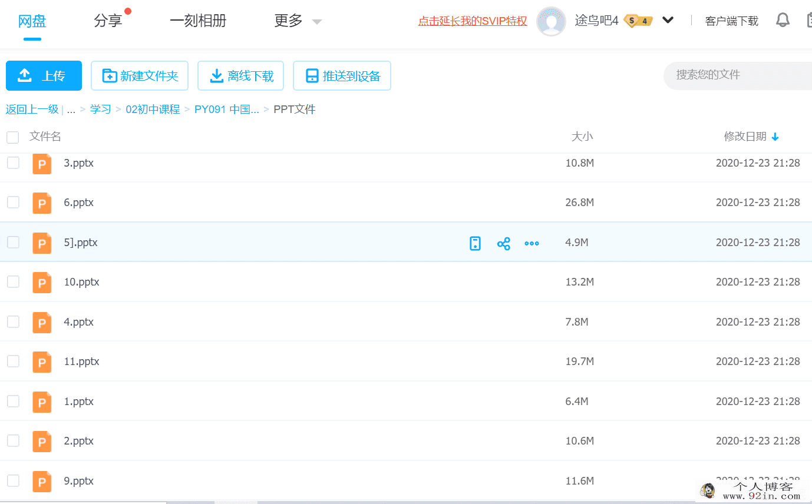Open file name 2.pptx
This screenshot has height=504, width=812.
(79, 441)
